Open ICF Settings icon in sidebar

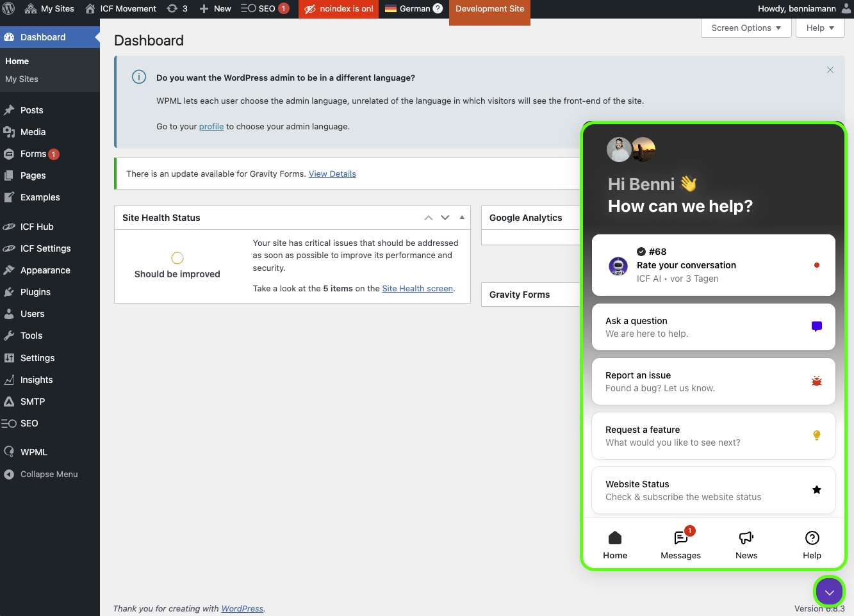(9, 248)
